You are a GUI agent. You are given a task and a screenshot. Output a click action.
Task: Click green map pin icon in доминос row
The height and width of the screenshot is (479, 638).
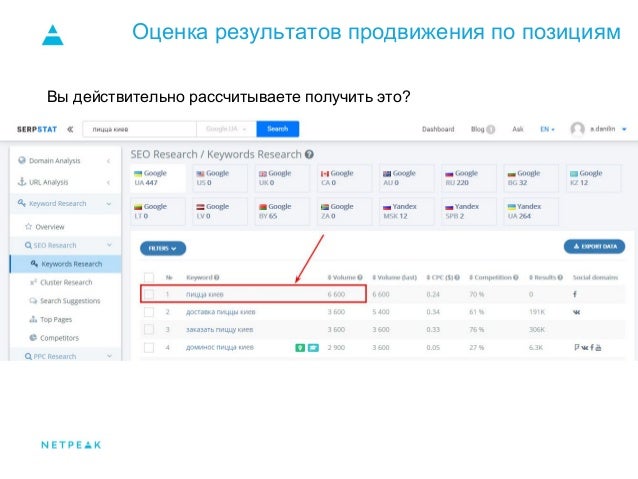point(300,348)
